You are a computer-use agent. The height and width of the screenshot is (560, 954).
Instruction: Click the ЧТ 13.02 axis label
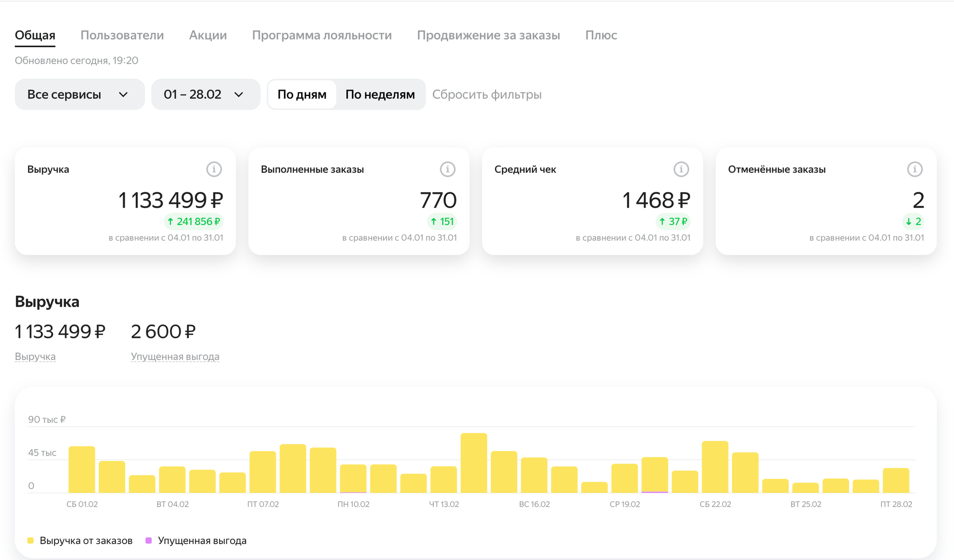(444, 504)
